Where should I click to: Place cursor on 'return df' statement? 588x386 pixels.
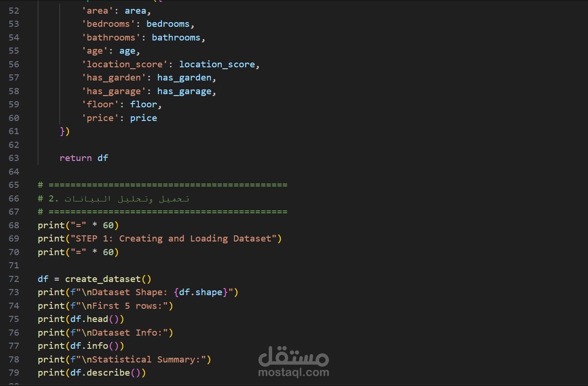click(84, 158)
